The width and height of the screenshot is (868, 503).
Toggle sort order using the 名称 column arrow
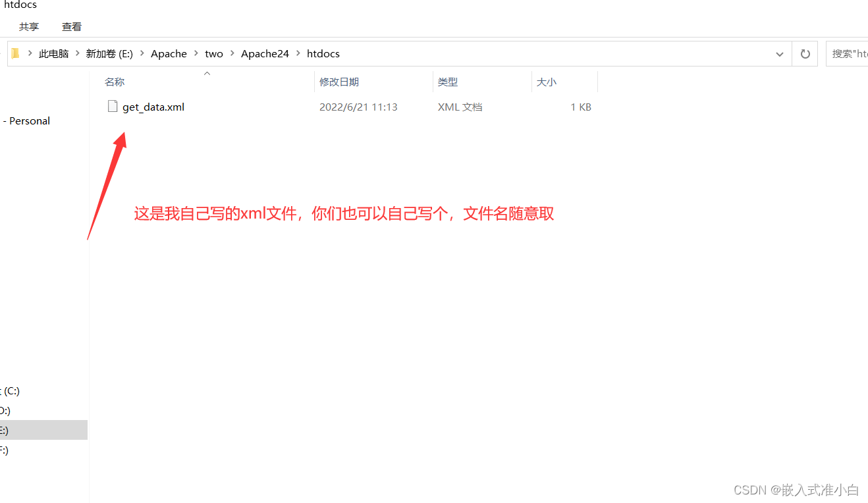tap(206, 73)
